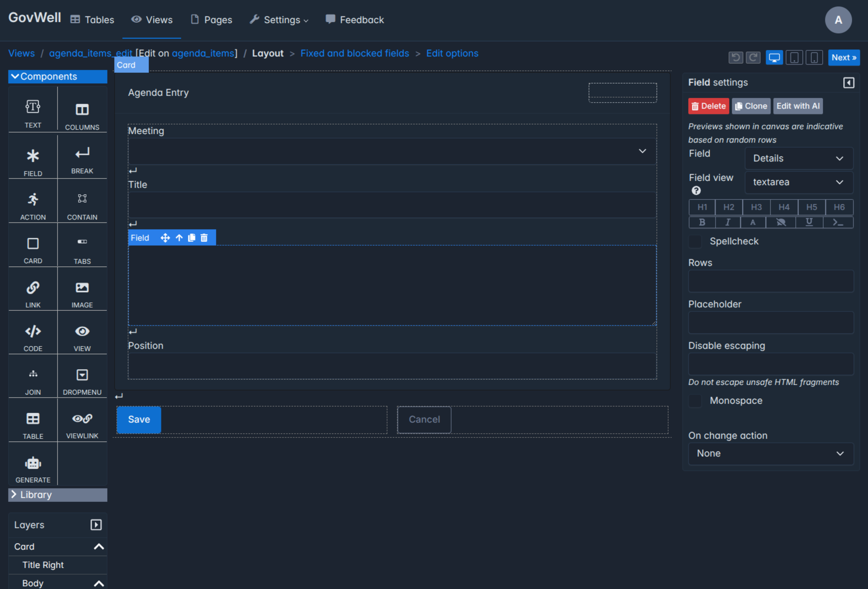Viewport: 868px width, 589px height.
Task: Switch to desktop preview mode
Action: coord(774,57)
